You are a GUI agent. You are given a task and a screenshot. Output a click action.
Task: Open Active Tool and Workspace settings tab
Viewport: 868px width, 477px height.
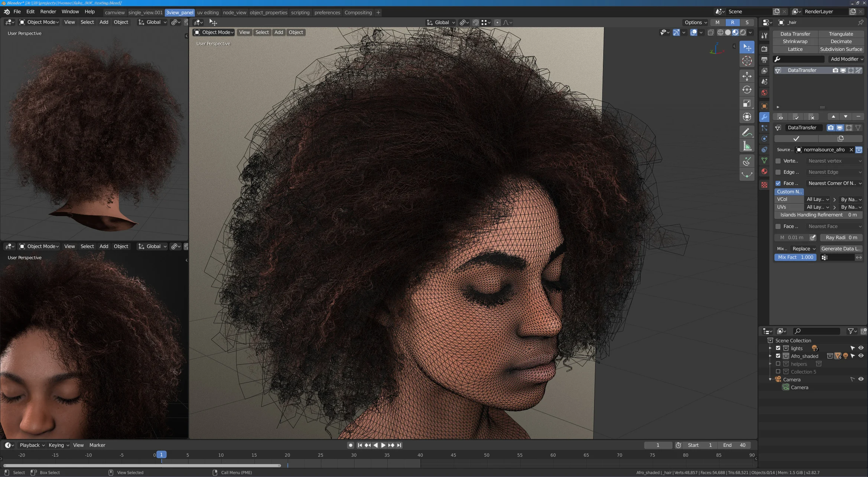(764, 36)
